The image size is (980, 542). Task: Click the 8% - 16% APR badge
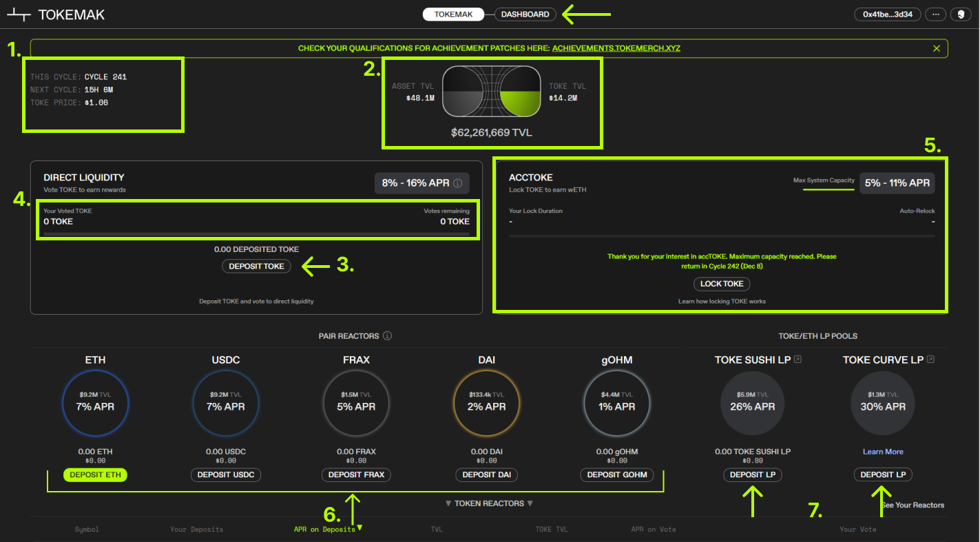click(x=421, y=183)
